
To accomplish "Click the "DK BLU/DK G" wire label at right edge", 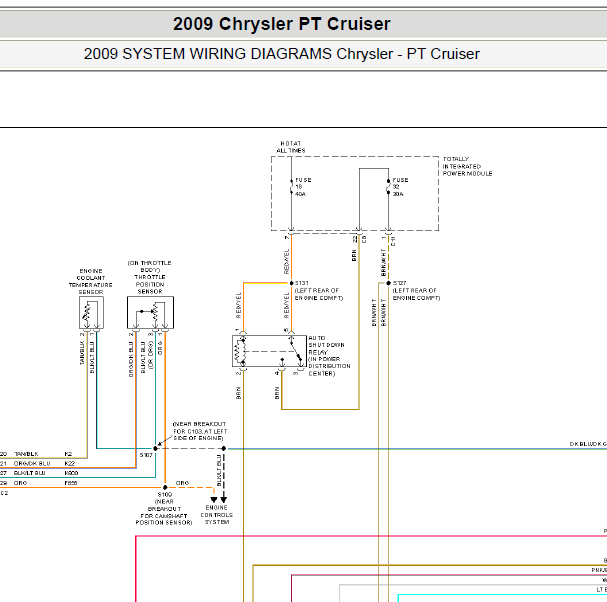I will pyautogui.click(x=588, y=444).
